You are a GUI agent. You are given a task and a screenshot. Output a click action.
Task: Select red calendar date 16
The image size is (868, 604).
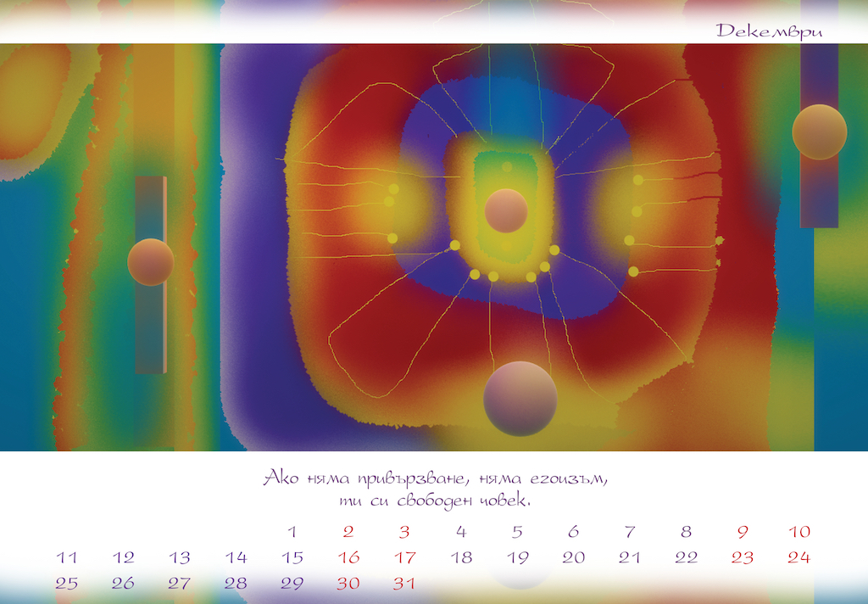coord(348,557)
